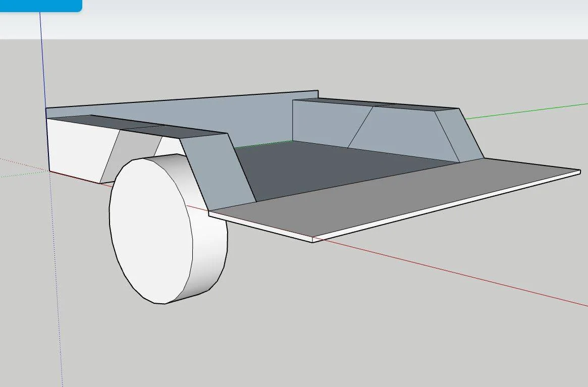Select the sloped blue-gray face above the wheel

click(218, 173)
